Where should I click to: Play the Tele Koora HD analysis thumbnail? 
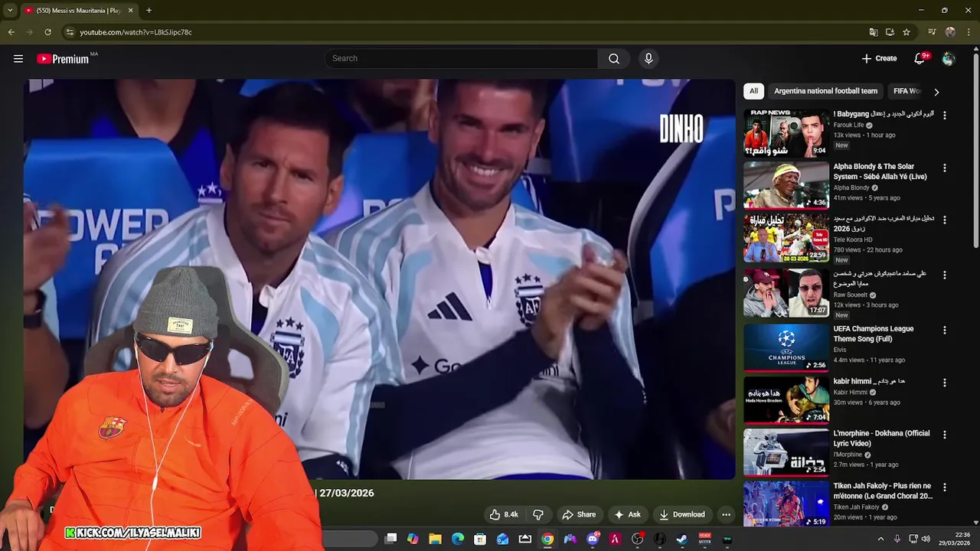click(786, 237)
